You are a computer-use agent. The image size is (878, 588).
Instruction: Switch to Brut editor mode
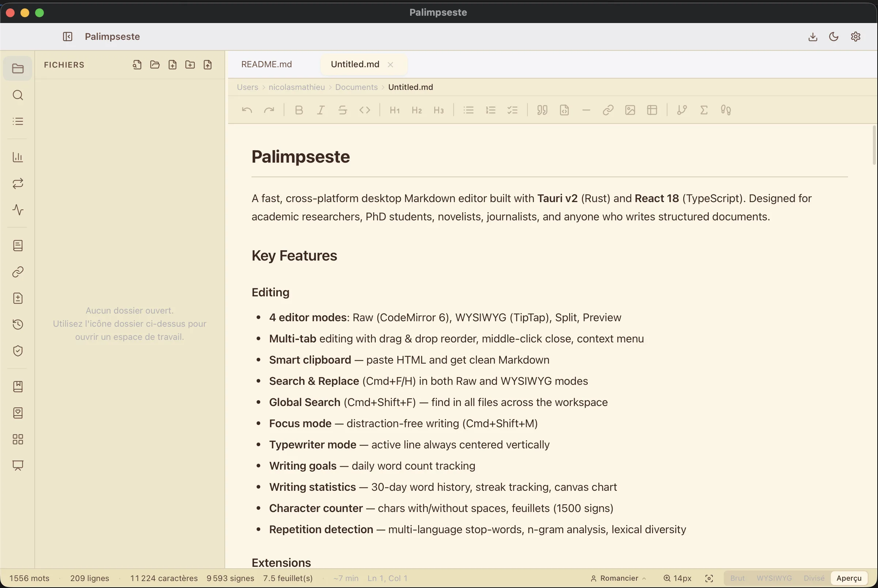737,578
